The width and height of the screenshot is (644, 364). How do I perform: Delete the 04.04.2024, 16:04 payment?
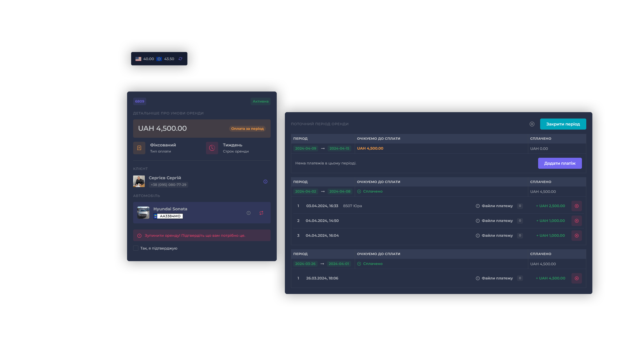pyautogui.click(x=577, y=236)
